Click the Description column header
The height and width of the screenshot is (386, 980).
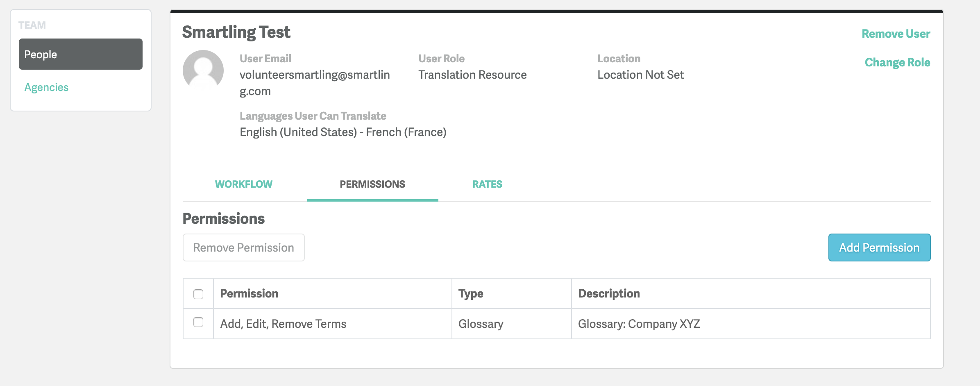pyautogui.click(x=608, y=293)
